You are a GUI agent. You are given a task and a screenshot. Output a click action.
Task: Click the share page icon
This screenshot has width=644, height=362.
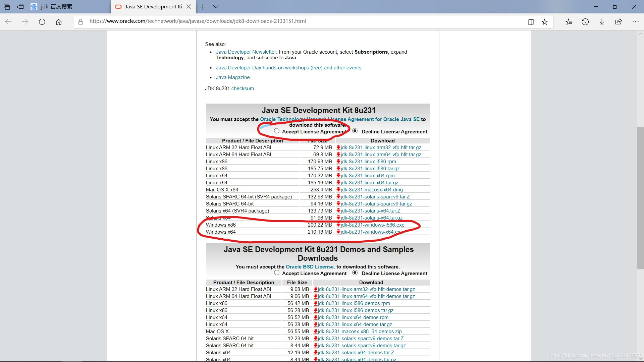[619, 22]
